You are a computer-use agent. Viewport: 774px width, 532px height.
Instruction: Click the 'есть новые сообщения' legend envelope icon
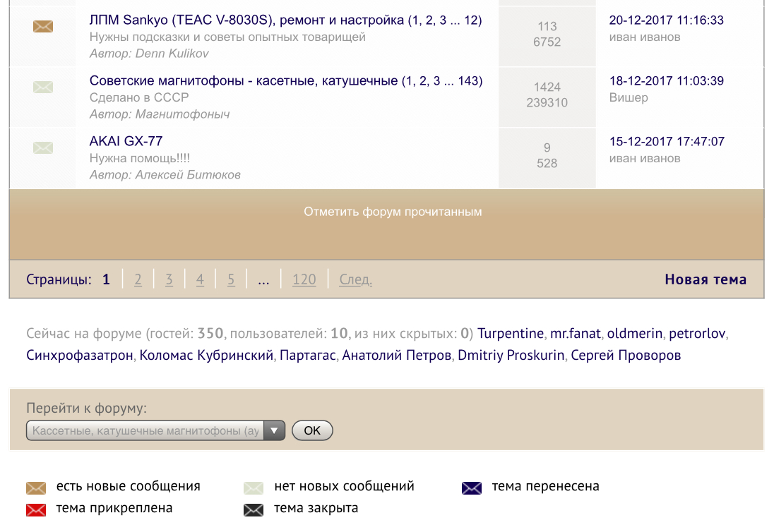[x=36, y=488]
